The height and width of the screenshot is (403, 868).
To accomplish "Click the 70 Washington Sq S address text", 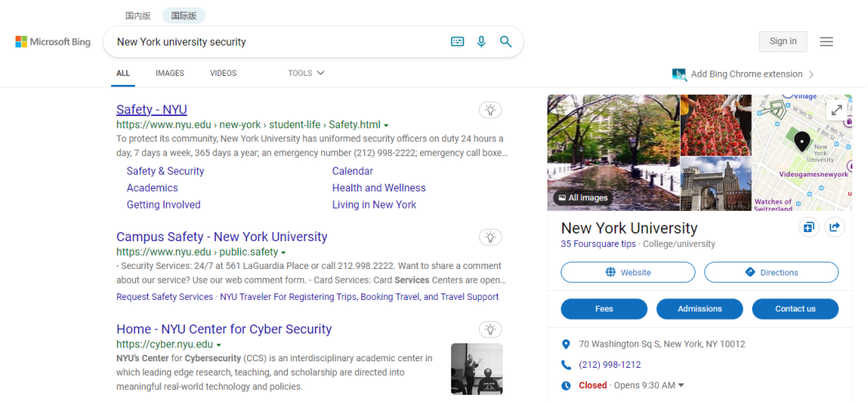I will (x=662, y=344).
